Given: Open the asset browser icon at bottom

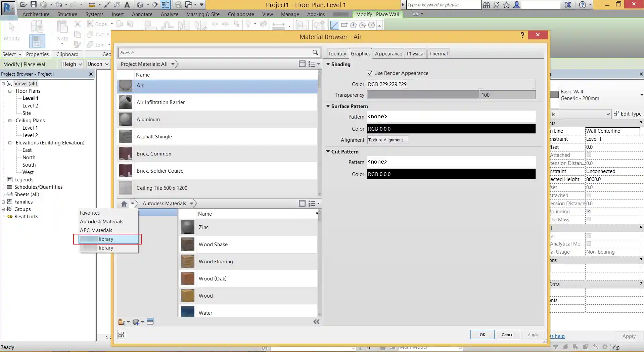Looking at the screenshot, I should pos(150,321).
